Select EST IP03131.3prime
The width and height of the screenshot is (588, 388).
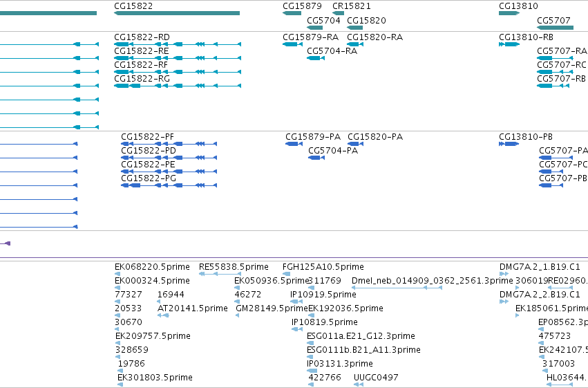tap(312, 371)
